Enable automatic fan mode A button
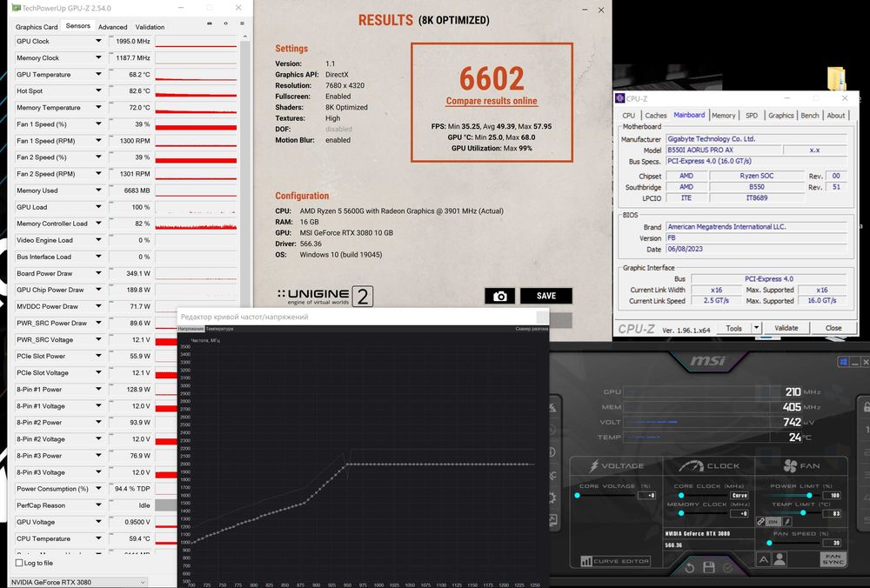Screen dimensions: 870x588 click(764, 559)
